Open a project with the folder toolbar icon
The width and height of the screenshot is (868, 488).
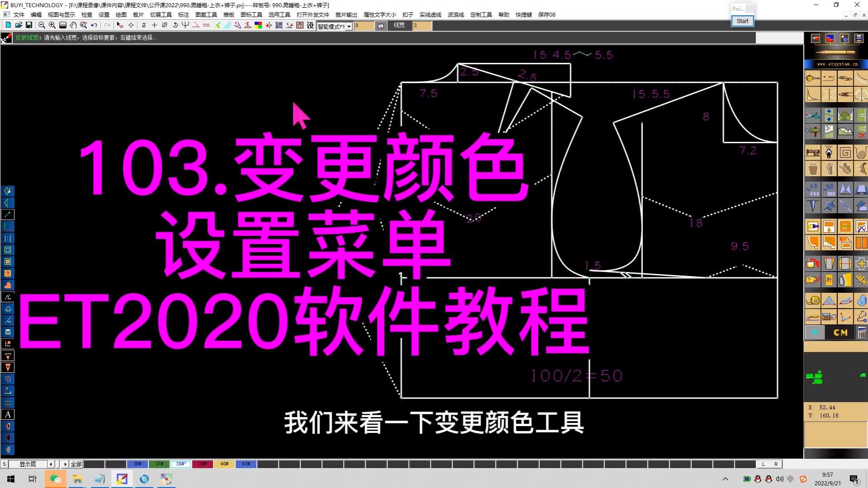pos(19,26)
